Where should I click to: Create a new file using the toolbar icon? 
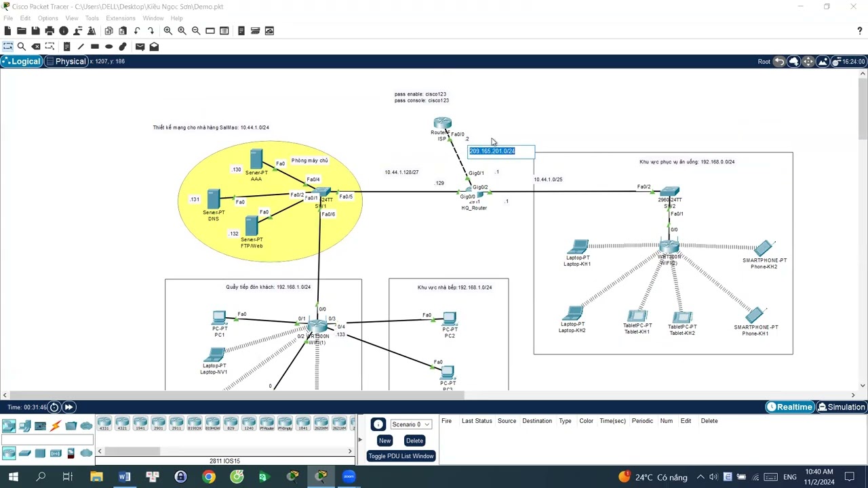click(7, 30)
